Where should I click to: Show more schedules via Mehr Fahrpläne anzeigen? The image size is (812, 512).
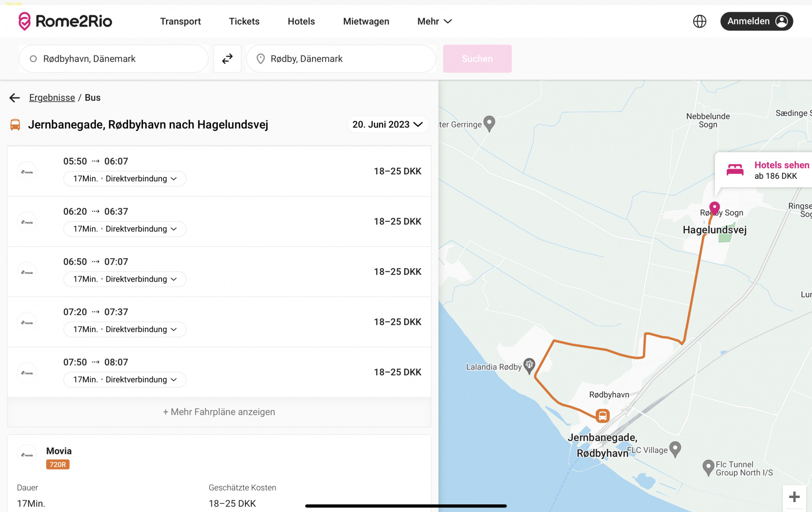coord(219,412)
